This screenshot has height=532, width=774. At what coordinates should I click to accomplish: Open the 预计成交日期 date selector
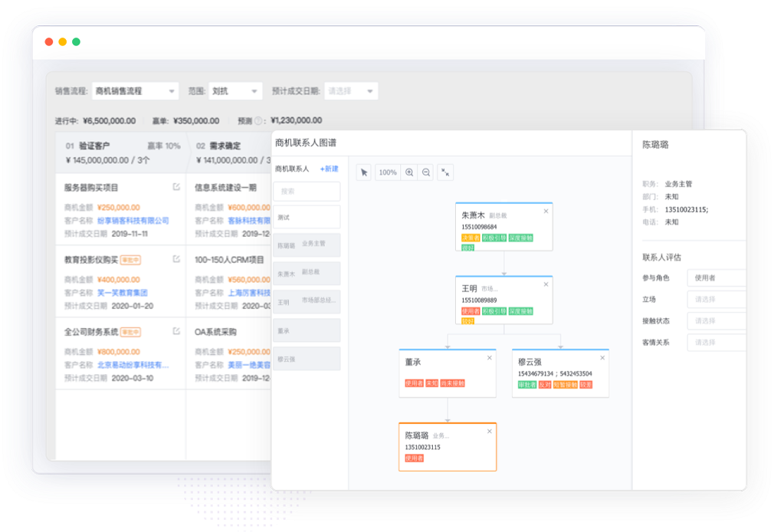[351, 91]
